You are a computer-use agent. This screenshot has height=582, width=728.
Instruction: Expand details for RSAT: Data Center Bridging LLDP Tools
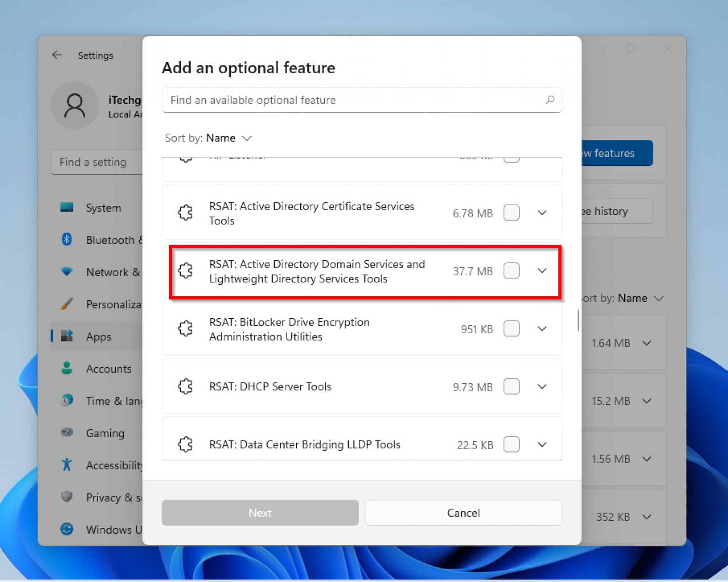(x=542, y=444)
